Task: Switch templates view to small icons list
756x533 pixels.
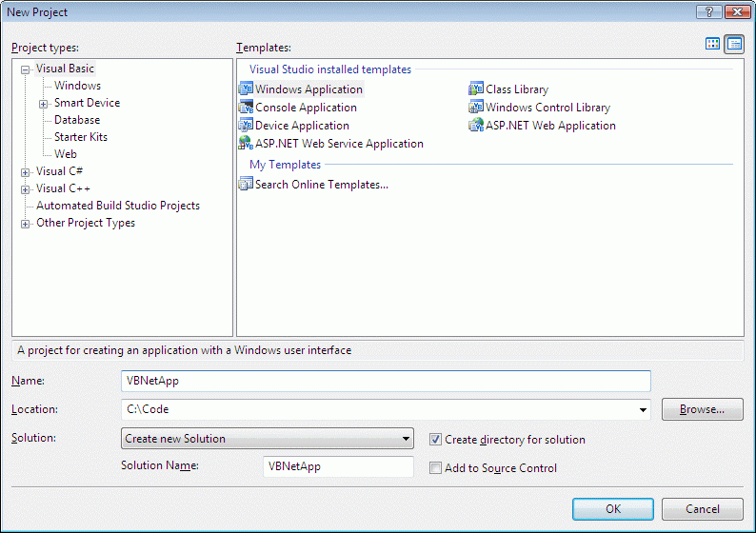Action: (734, 44)
